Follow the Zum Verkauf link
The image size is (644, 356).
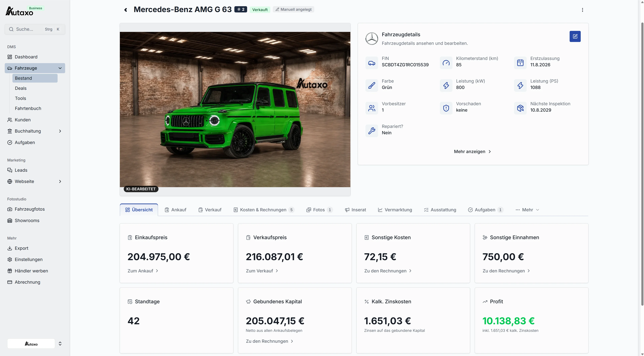click(x=262, y=271)
